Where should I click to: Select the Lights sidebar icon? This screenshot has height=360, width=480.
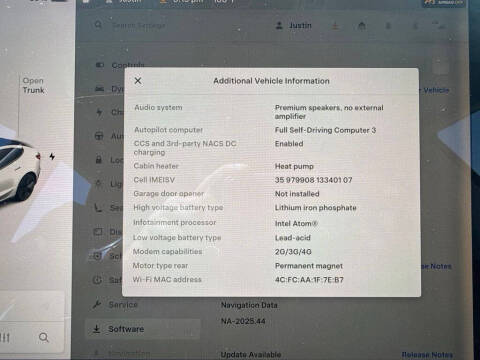coord(98,184)
